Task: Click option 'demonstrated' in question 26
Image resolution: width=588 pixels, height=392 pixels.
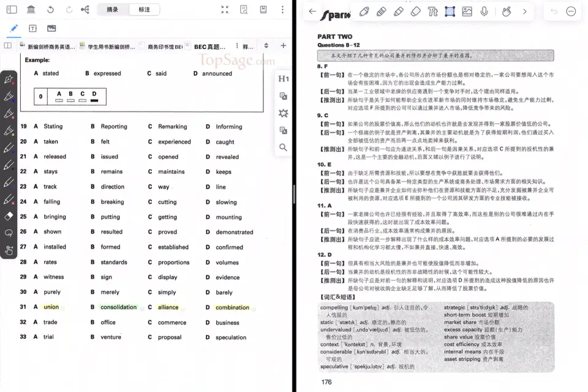Action: point(235,232)
